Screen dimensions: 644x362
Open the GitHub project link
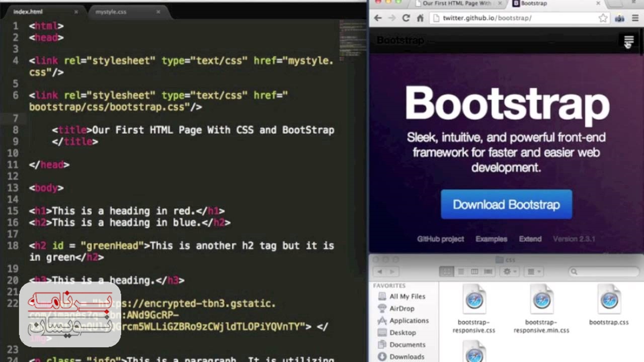click(x=440, y=239)
